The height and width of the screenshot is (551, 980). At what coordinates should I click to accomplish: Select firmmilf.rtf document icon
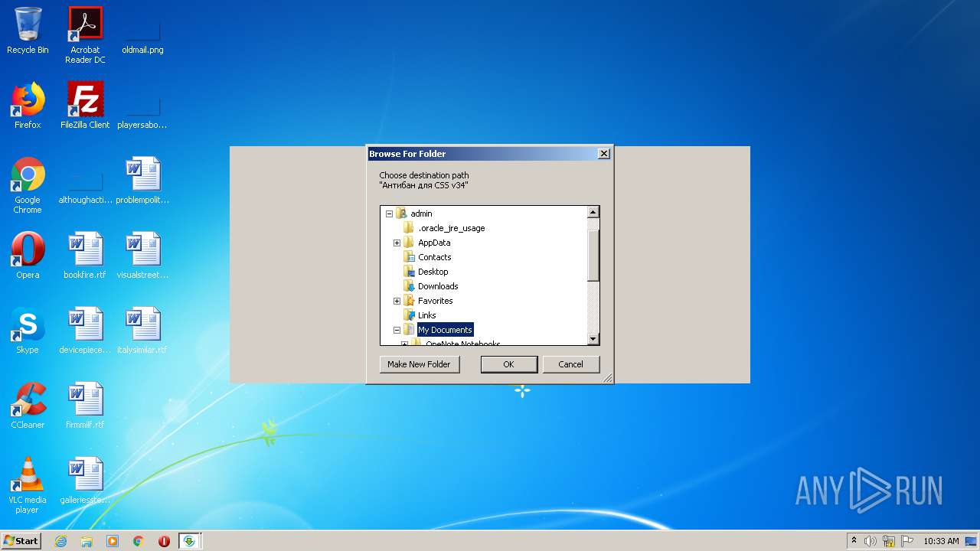click(85, 406)
